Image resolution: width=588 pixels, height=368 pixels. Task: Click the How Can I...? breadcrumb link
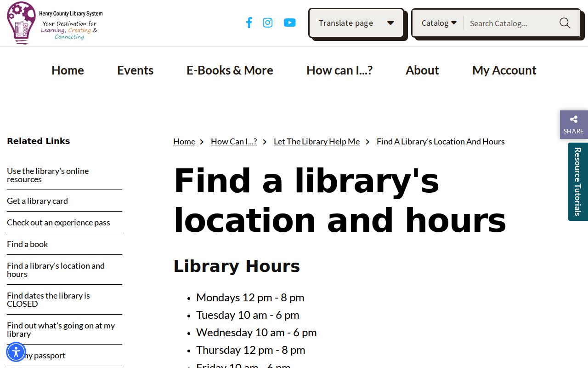[x=234, y=142]
